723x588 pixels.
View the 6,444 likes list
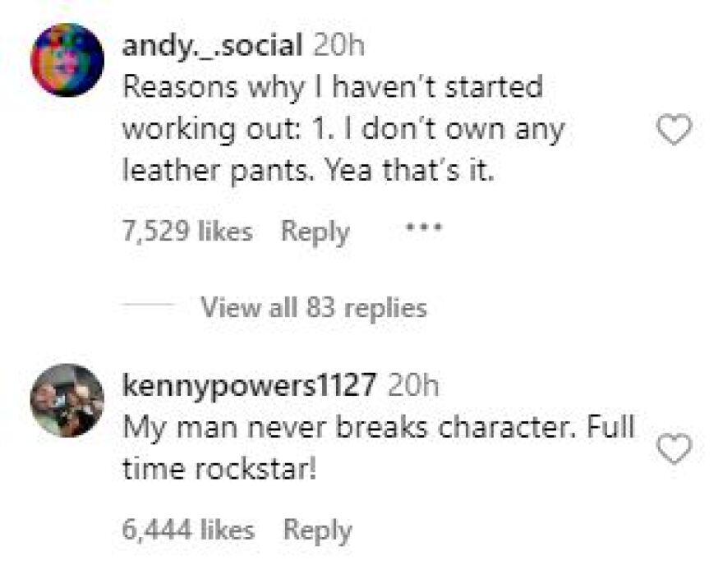187,530
